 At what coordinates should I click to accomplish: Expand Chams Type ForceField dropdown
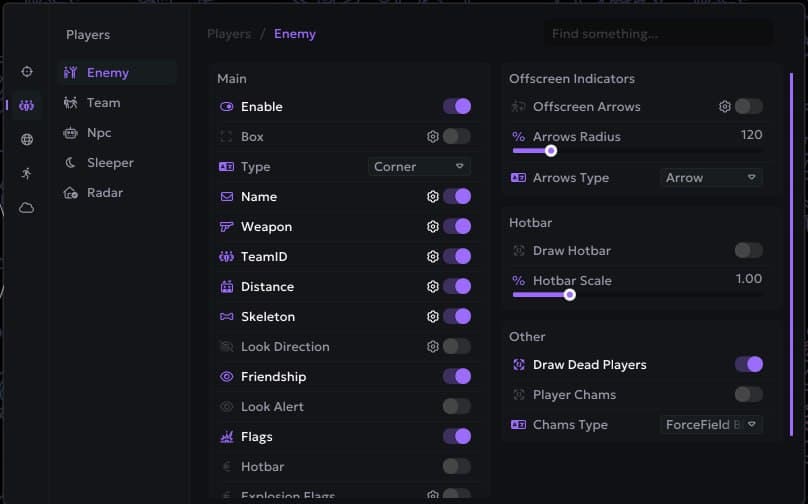tap(712, 425)
